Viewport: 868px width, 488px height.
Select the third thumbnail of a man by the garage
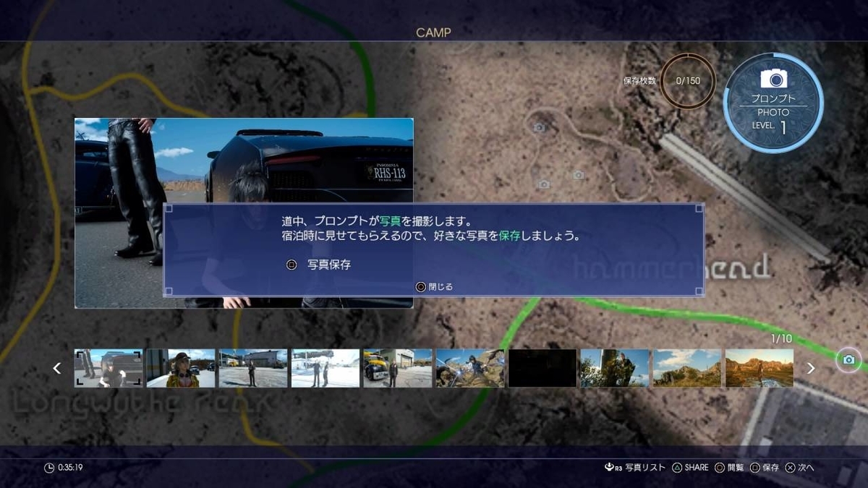pos(253,368)
